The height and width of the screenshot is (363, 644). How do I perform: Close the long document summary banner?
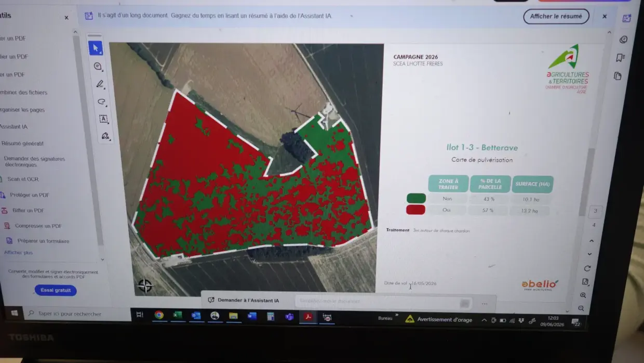(605, 17)
